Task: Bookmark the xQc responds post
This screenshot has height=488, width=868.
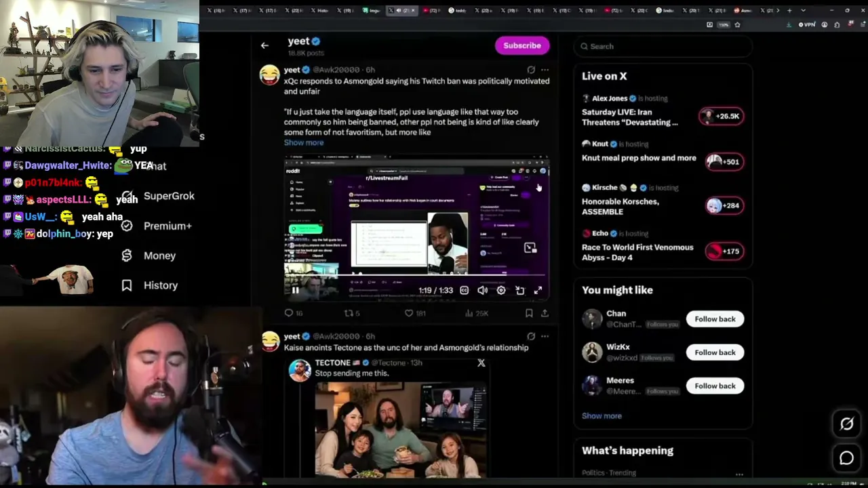Action: click(529, 313)
